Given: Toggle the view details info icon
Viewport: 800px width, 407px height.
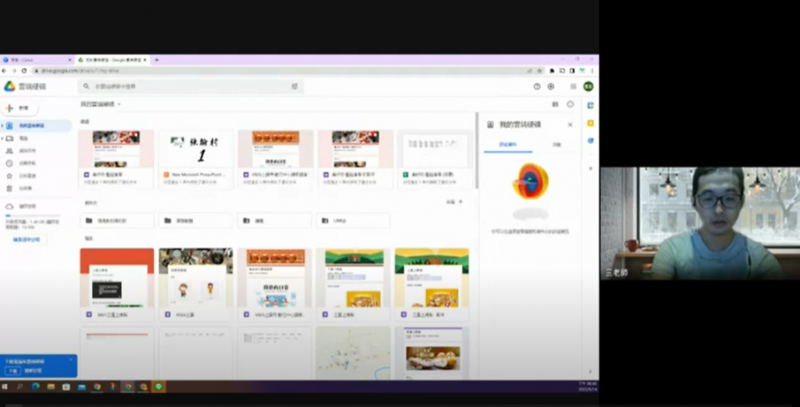Looking at the screenshot, I should point(570,104).
